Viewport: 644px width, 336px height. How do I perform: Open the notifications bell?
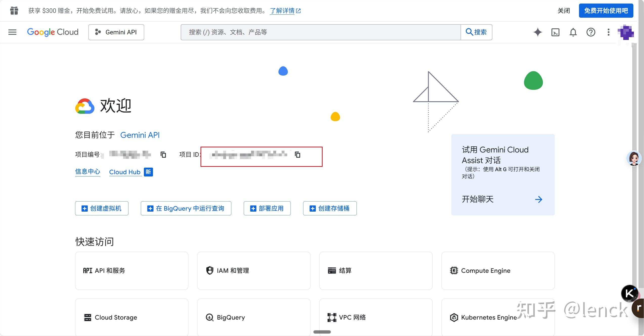[x=573, y=32]
